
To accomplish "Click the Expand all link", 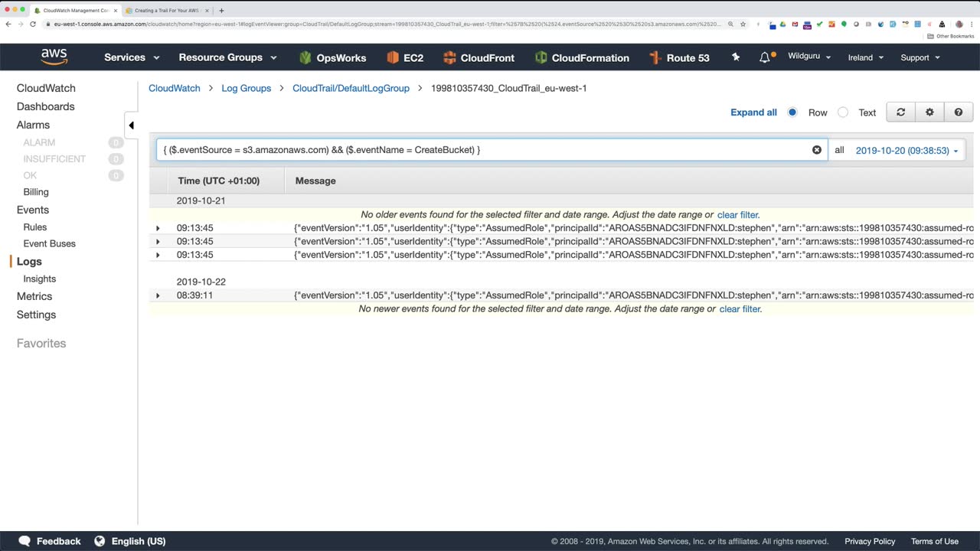I will (x=753, y=112).
